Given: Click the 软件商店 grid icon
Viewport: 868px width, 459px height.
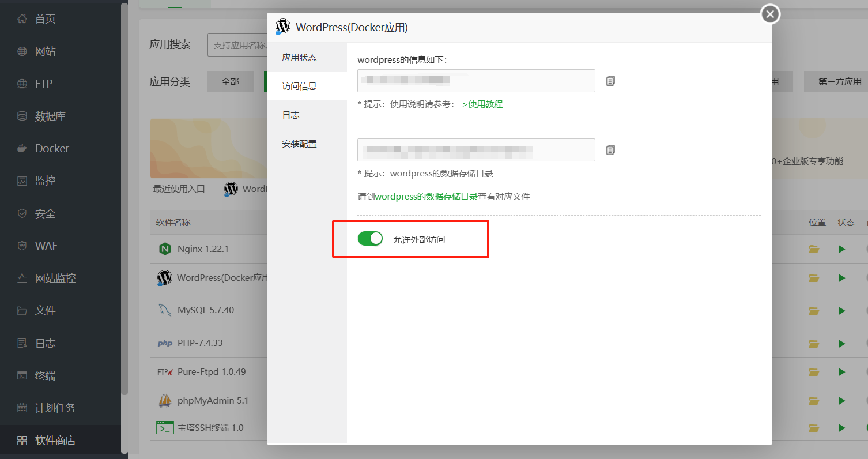Looking at the screenshot, I should [22, 441].
